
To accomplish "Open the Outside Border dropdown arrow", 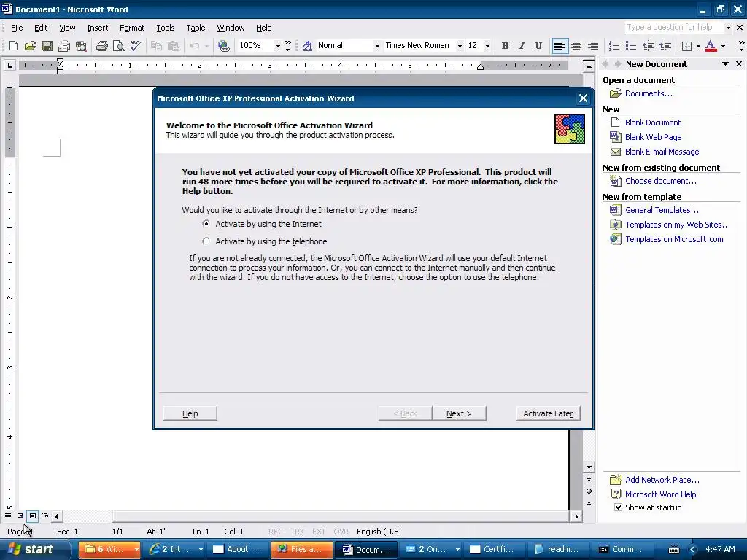I will 698,46.
